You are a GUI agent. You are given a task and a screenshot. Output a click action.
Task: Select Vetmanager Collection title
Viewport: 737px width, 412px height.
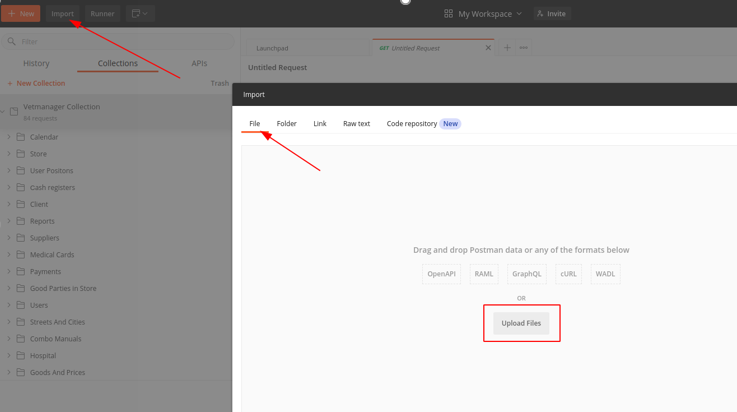(62, 107)
